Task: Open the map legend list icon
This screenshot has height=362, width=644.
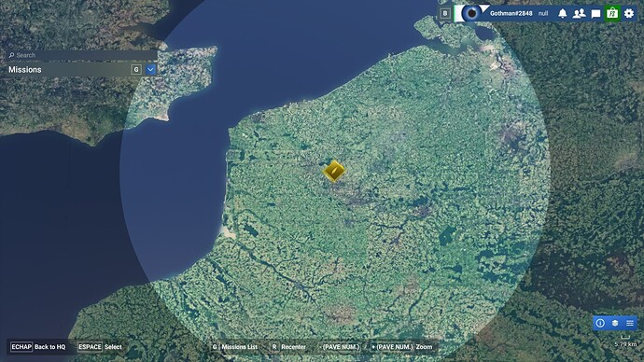Action: coord(630,323)
